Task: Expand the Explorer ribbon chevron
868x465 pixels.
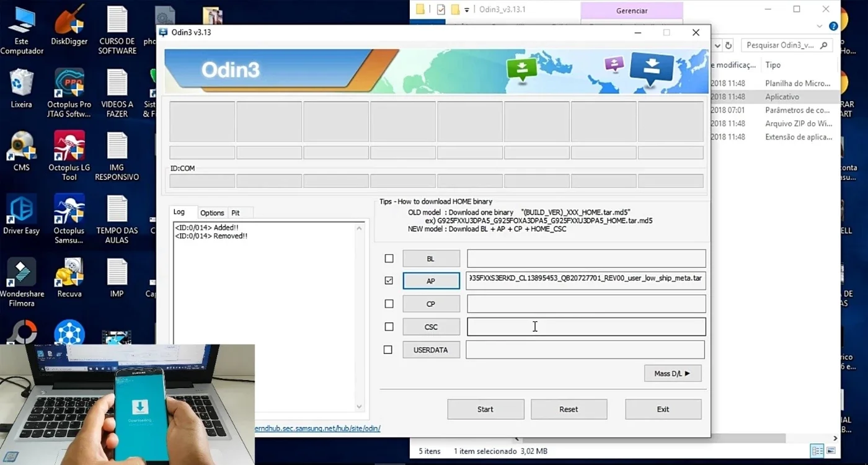Action: (820, 26)
